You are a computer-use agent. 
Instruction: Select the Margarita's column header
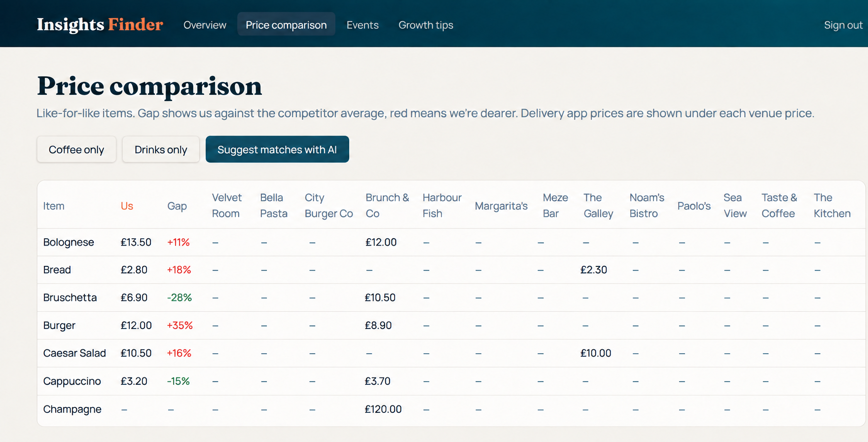click(501, 206)
